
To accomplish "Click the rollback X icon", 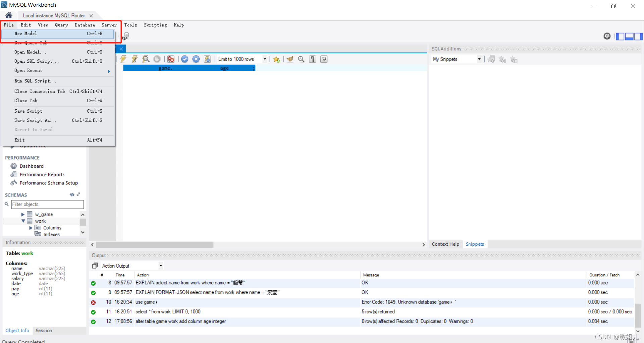I will tap(196, 59).
